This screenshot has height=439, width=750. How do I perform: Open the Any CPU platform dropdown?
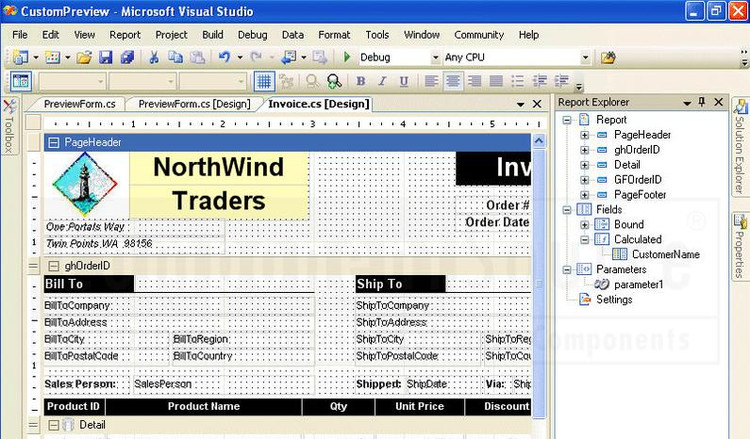(585, 57)
